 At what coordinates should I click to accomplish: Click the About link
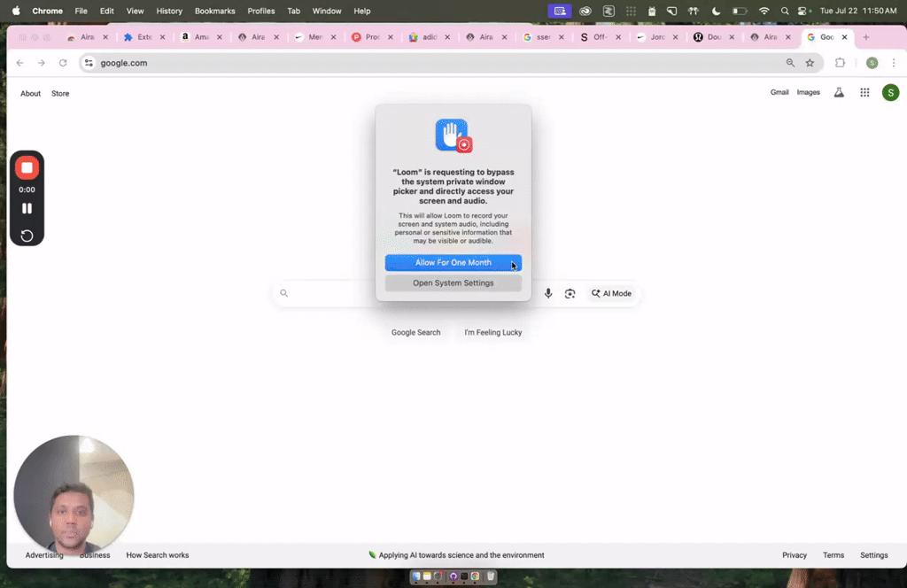point(31,94)
